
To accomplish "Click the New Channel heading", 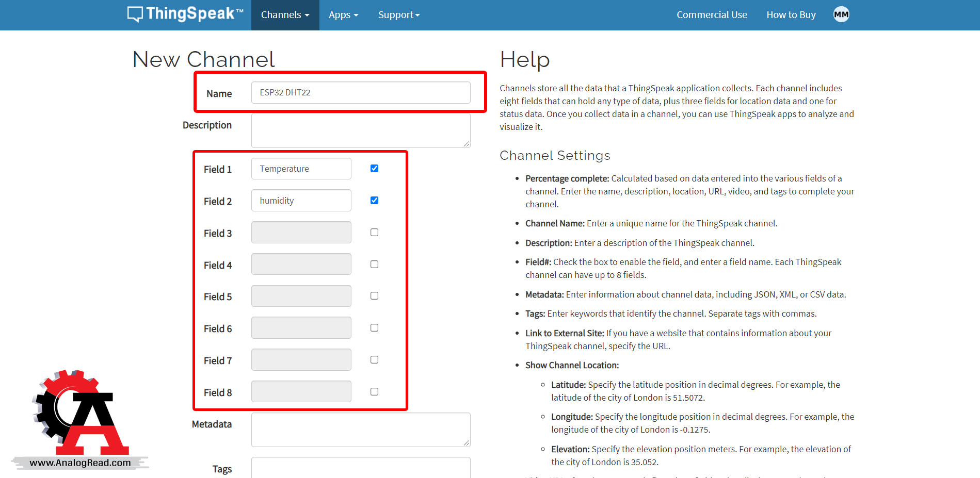I will point(203,59).
